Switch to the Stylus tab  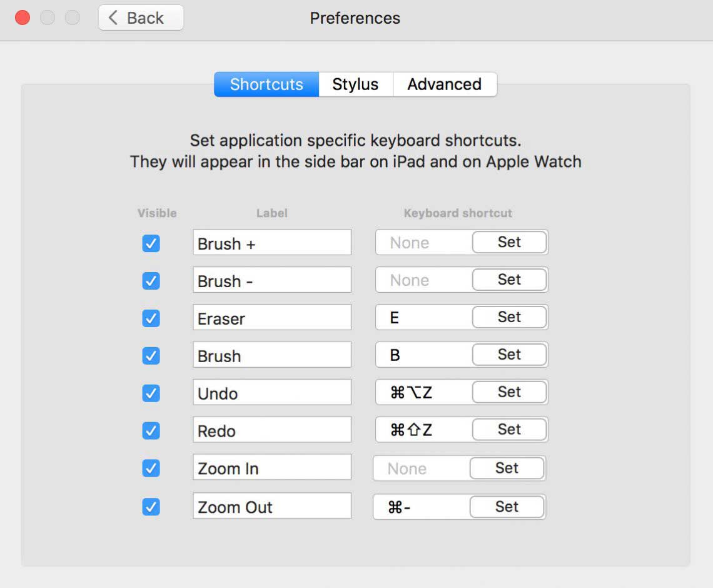click(355, 84)
